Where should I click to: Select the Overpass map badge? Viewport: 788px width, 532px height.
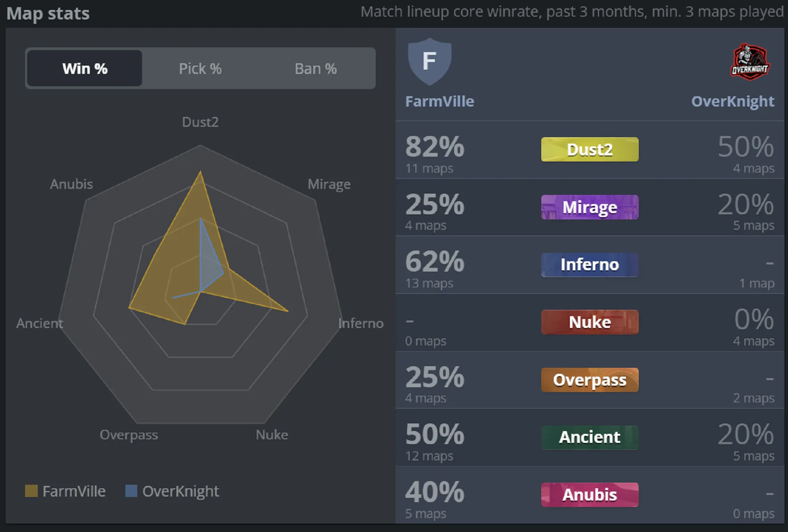click(589, 380)
